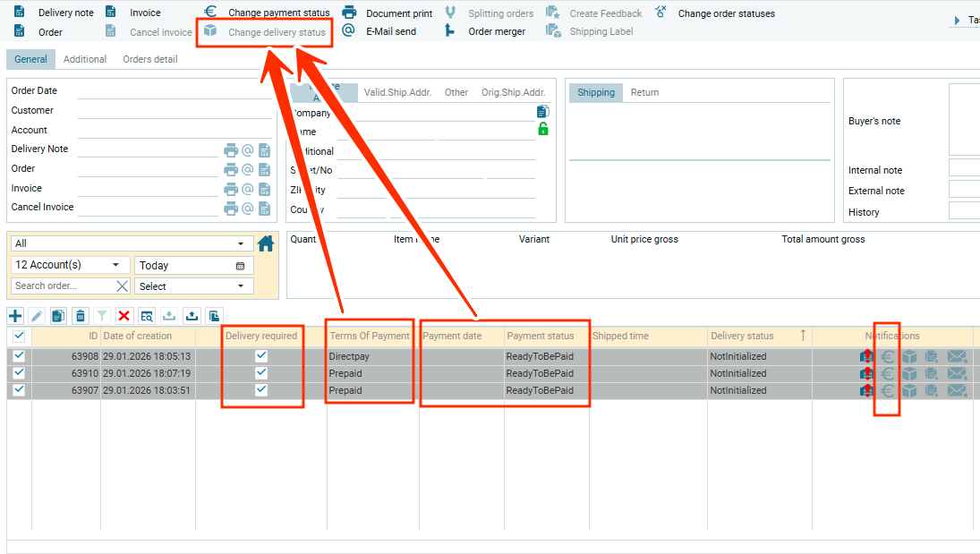Switch to the Orders detail tab
The height and width of the screenshot is (554, 980).
[149, 59]
